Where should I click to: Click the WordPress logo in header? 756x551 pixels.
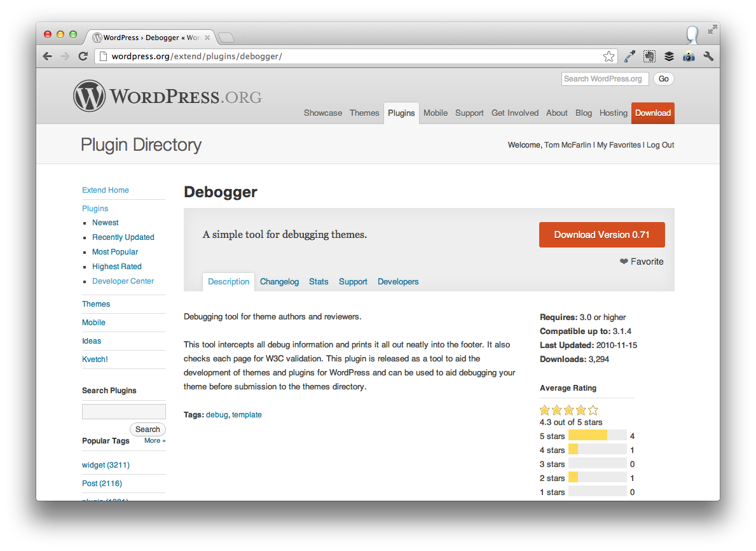(x=167, y=96)
